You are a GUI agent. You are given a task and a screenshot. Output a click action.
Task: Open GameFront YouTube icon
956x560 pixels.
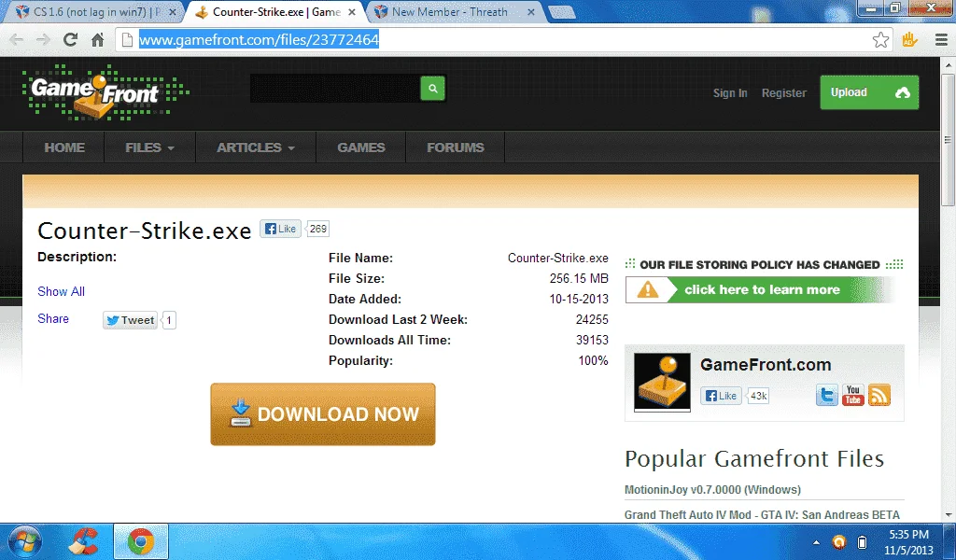tap(853, 395)
